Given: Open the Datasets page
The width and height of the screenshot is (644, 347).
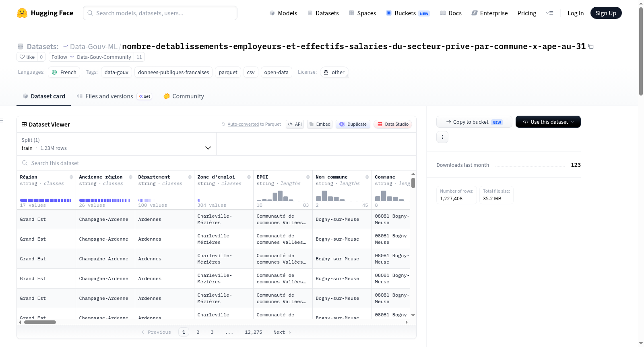Looking at the screenshot, I should (x=323, y=13).
